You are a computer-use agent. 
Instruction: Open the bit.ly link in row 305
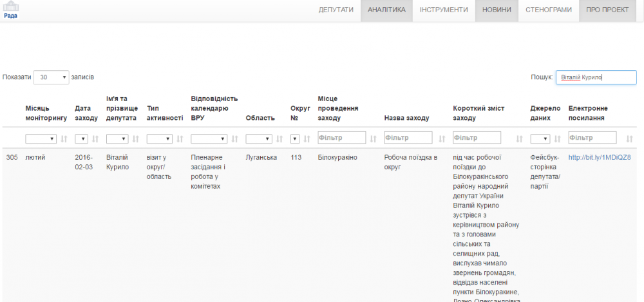(x=599, y=158)
